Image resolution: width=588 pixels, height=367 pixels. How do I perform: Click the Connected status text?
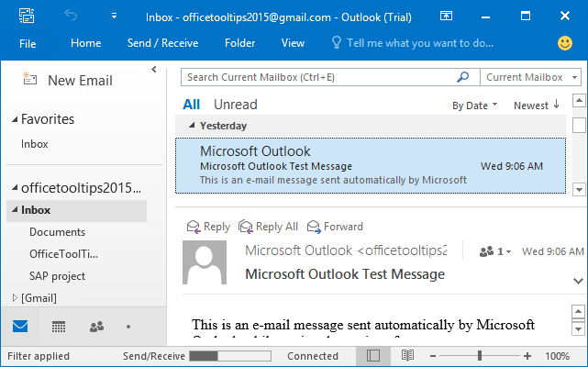click(313, 356)
